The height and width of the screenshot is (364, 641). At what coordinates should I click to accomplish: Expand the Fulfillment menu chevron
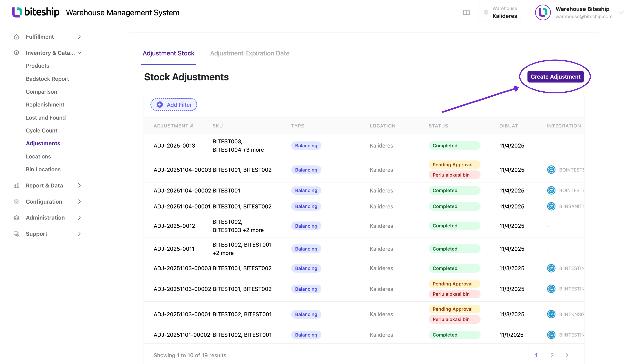79,37
